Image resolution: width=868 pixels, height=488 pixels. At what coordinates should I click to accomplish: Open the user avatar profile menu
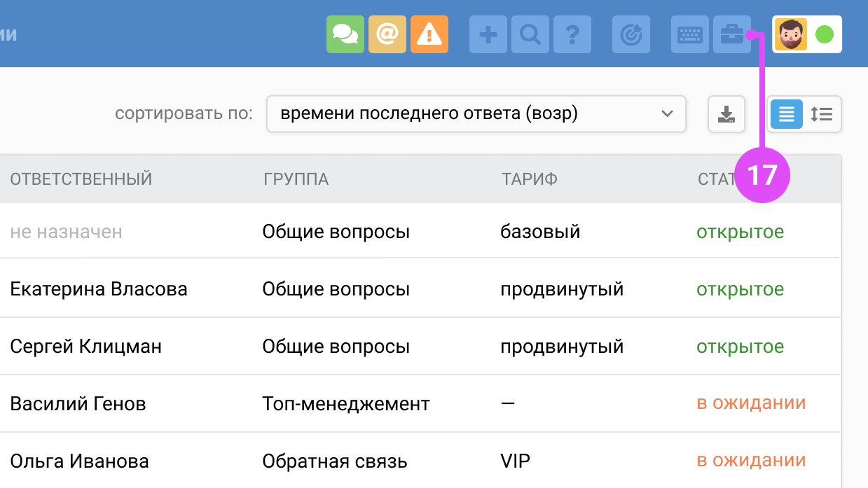click(791, 34)
